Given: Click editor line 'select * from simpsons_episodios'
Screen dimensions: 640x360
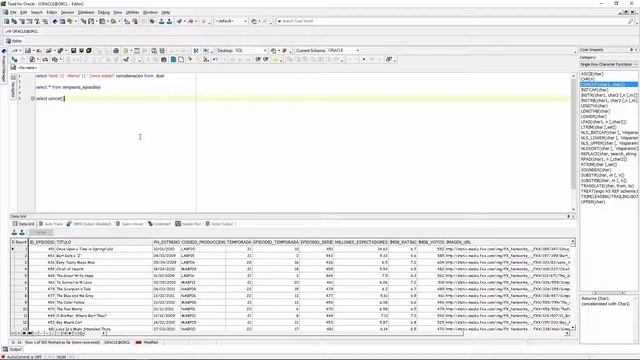Looking at the screenshot, I should coord(68,87).
